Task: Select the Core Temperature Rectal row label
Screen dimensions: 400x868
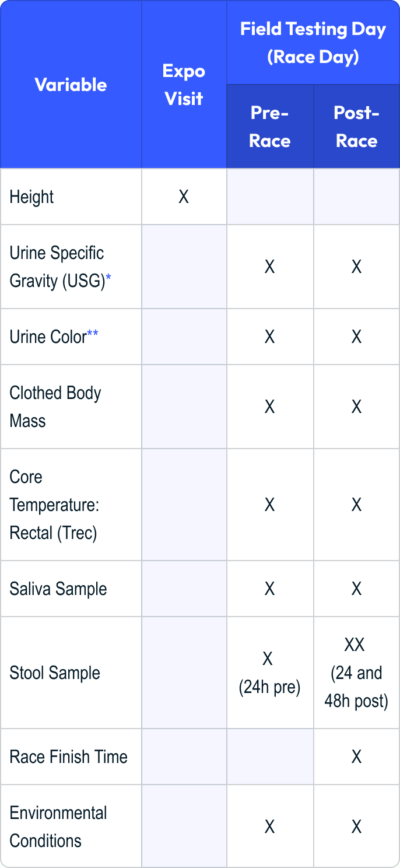Action: pos(54,505)
